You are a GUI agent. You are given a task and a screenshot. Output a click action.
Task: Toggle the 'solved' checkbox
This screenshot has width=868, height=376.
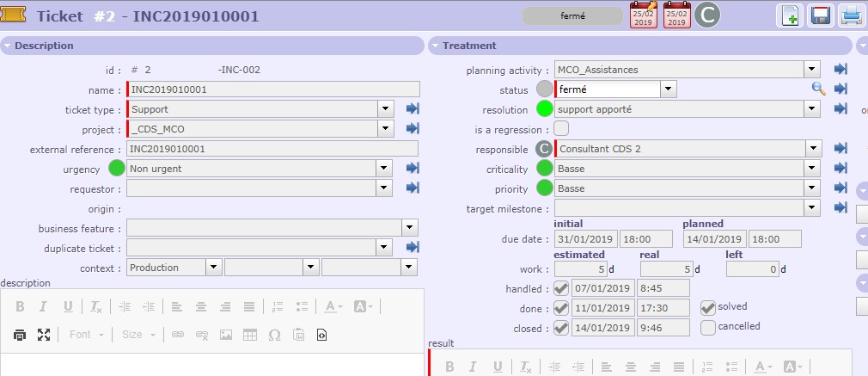(708, 307)
